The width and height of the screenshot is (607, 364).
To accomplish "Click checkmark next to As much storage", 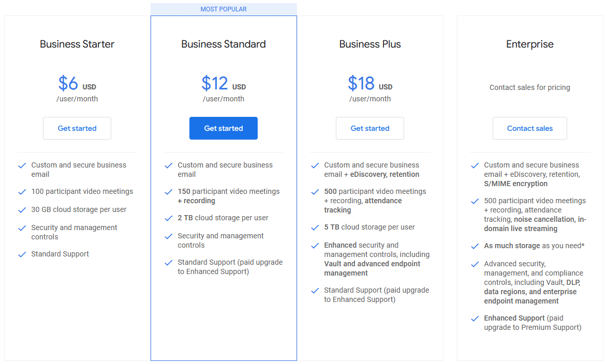I will (475, 246).
